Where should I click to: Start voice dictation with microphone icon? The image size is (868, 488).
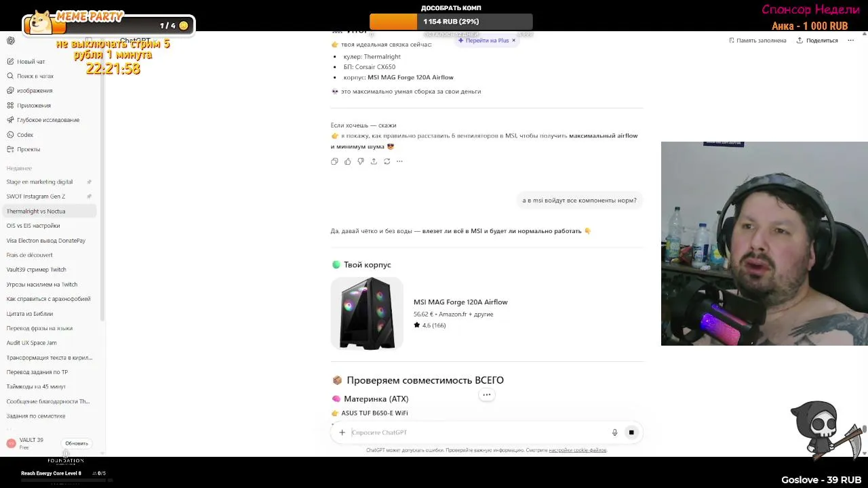coord(615,432)
